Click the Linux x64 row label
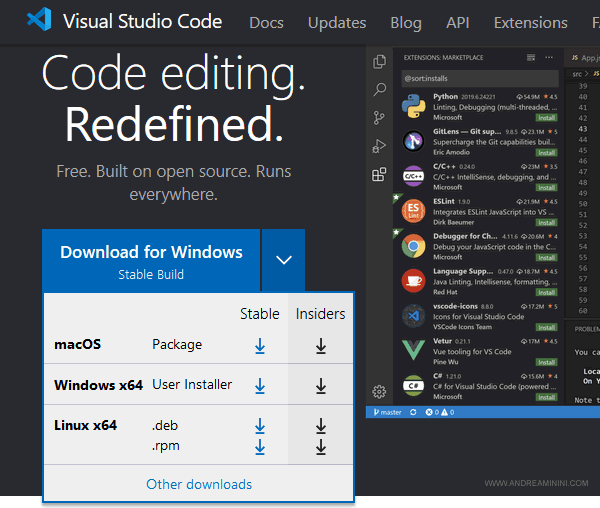This screenshot has height=508, width=600. (85, 425)
